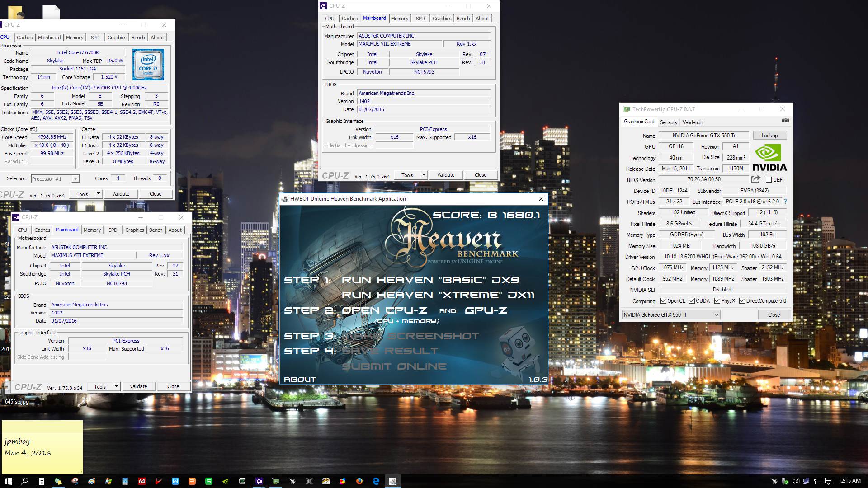Open Caches tab in top-left CPU-Z window
The width and height of the screenshot is (868, 488).
pyautogui.click(x=25, y=38)
